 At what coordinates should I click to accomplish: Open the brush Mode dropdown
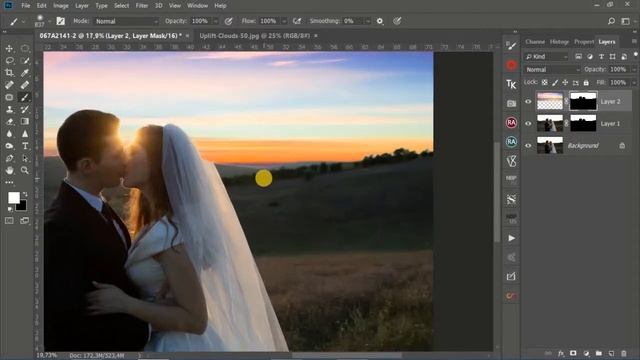coord(126,21)
